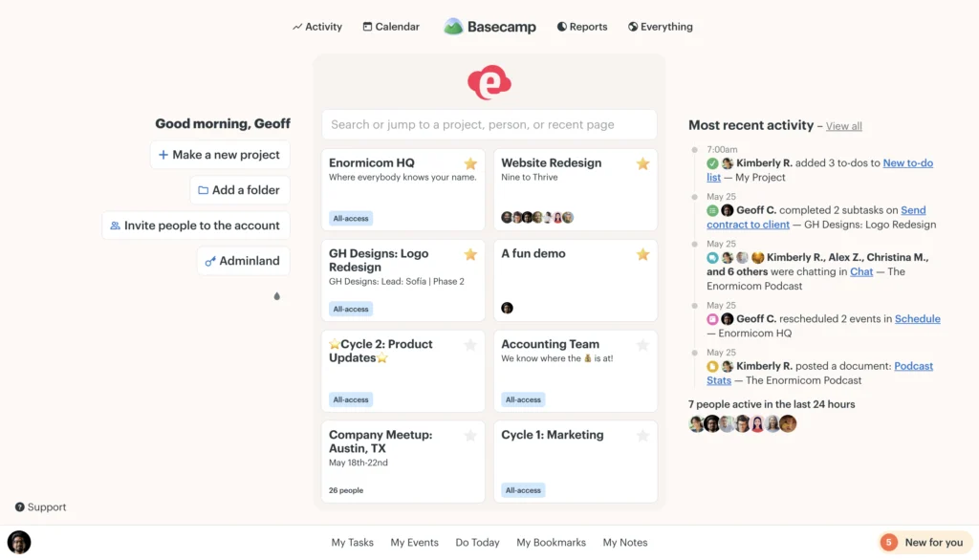Image resolution: width=979 pixels, height=560 pixels.
Task: Unpin Website Redesign using its star
Action: click(642, 163)
